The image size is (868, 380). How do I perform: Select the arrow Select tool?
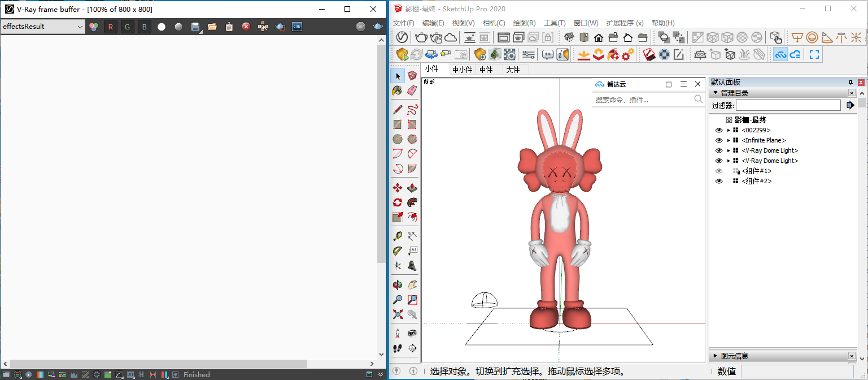tap(398, 76)
